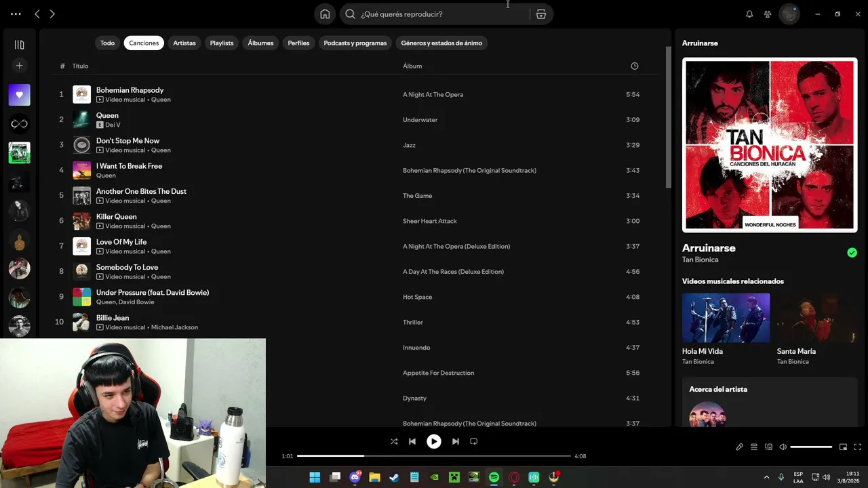This screenshot has height=488, width=868.
Task: Mute with the volume speaker icon
Action: click(783, 447)
